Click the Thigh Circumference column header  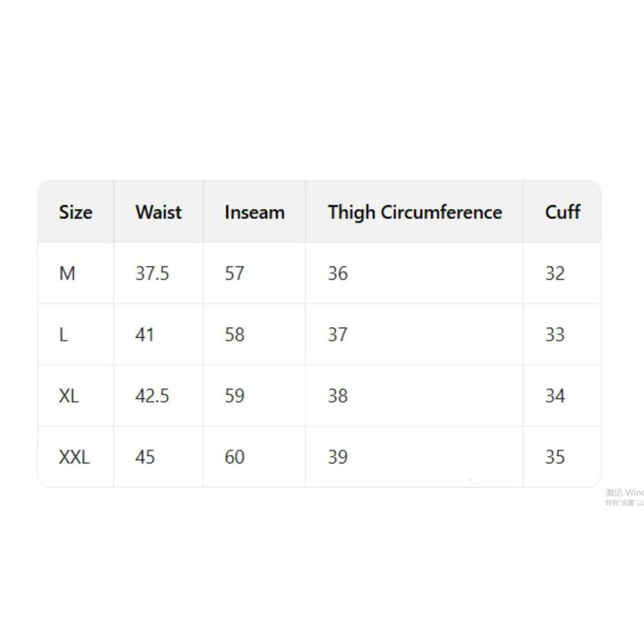coord(414,212)
